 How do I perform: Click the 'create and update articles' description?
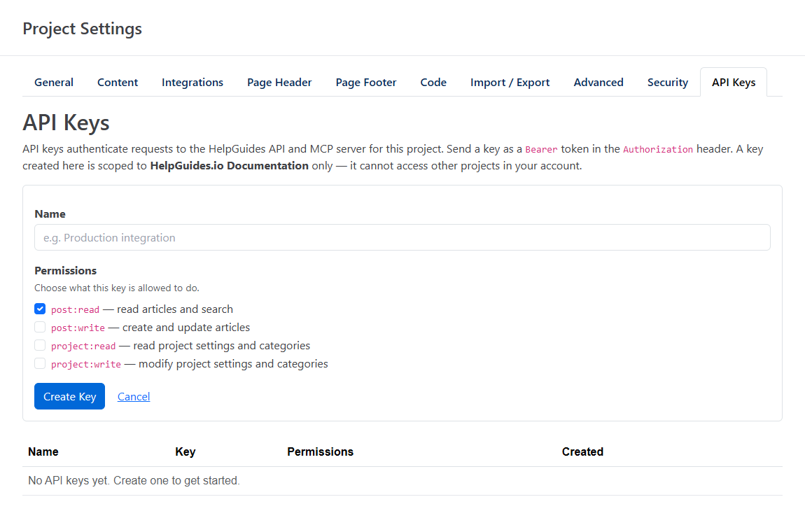(186, 328)
